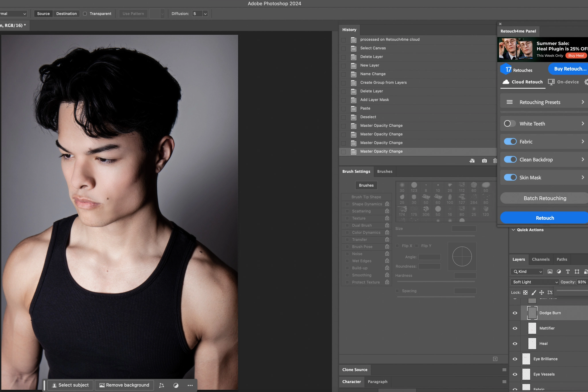Collapse the Quick Actions section
The image size is (588, 392).
click(x=514, y=230)
